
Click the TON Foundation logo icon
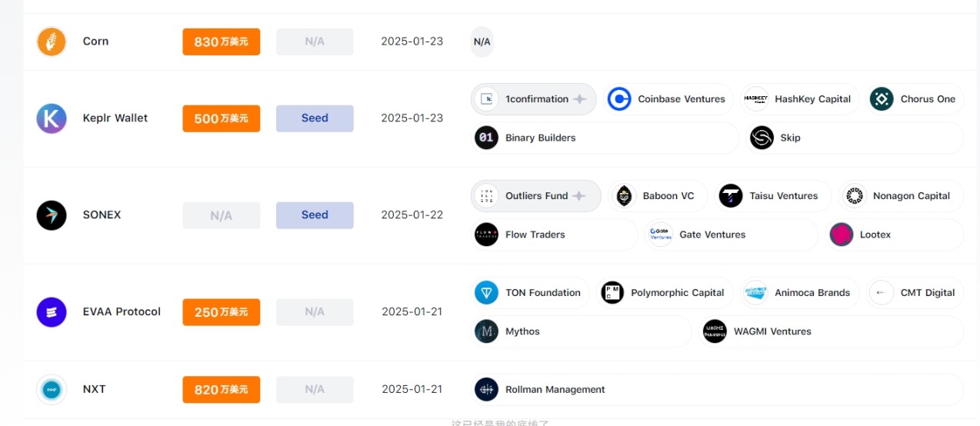(486, 293)
